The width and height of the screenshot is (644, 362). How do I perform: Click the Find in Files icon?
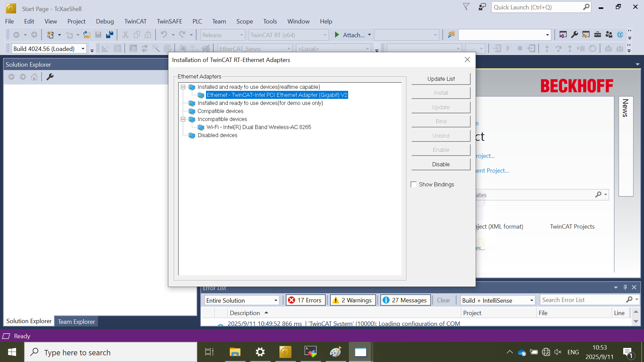click(x=451, y=35)
